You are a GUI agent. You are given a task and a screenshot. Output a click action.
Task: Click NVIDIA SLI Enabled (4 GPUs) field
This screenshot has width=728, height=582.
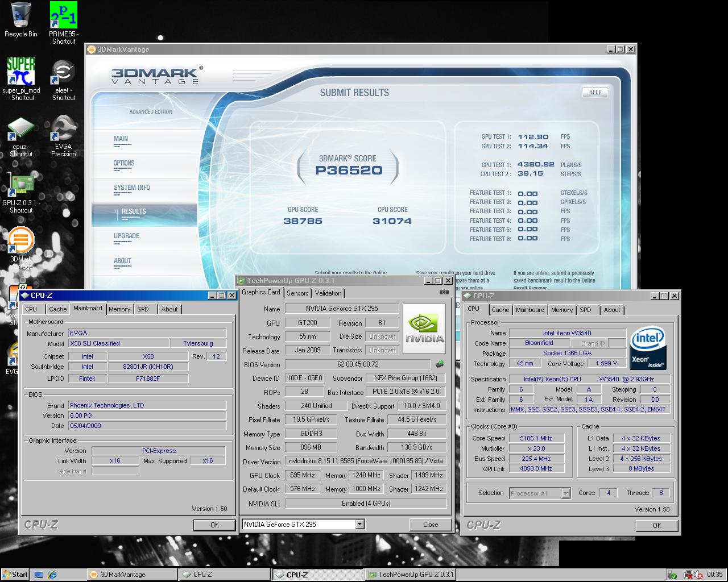point(366,504)
